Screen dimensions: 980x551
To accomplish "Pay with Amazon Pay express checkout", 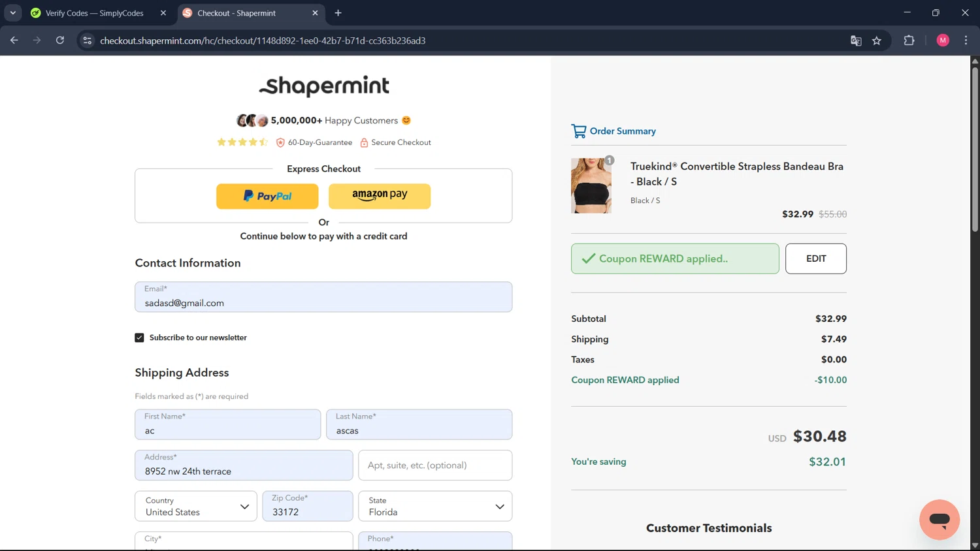I will pyautogui.click(x=380, y=196).
